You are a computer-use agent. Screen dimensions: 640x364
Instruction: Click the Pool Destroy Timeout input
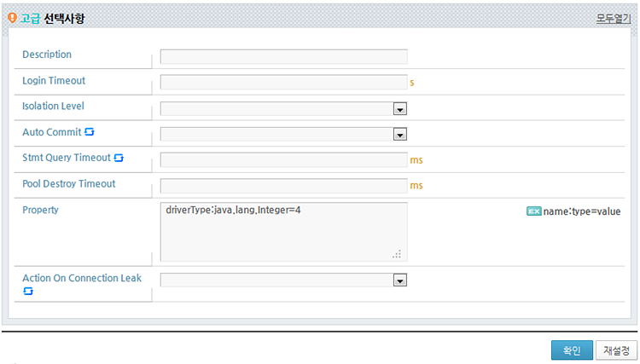coord(283,186)
